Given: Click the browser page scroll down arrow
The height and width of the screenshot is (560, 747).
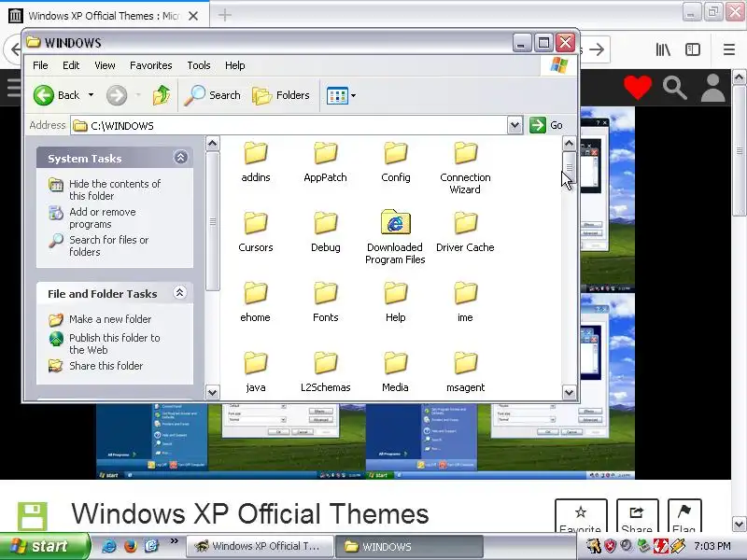Looking at the screenshot, I should click(739, 525).
